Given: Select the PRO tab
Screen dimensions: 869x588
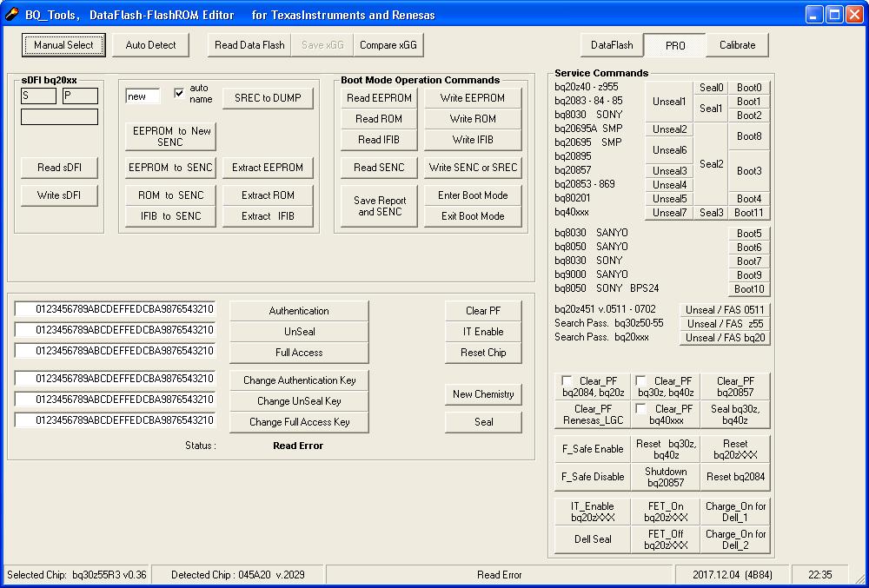Looking at the screenshot, I should click(675, 45).
